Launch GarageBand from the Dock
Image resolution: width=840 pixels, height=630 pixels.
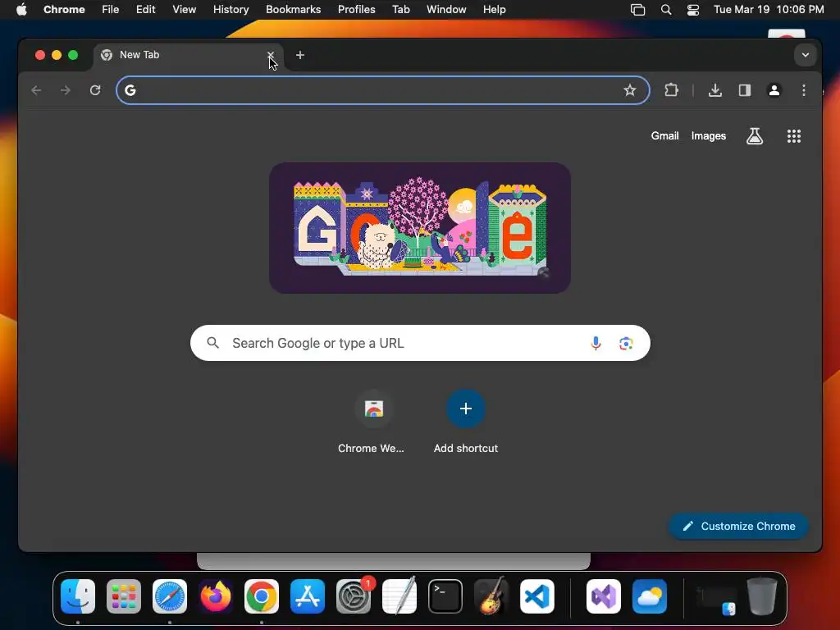tap(491, 596)
